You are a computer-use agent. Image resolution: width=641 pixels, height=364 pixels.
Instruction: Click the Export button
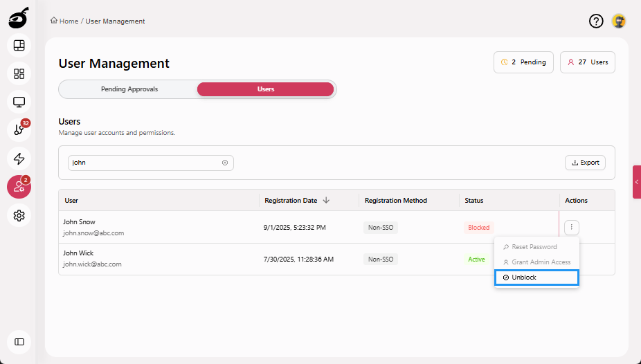coord(585,163)
